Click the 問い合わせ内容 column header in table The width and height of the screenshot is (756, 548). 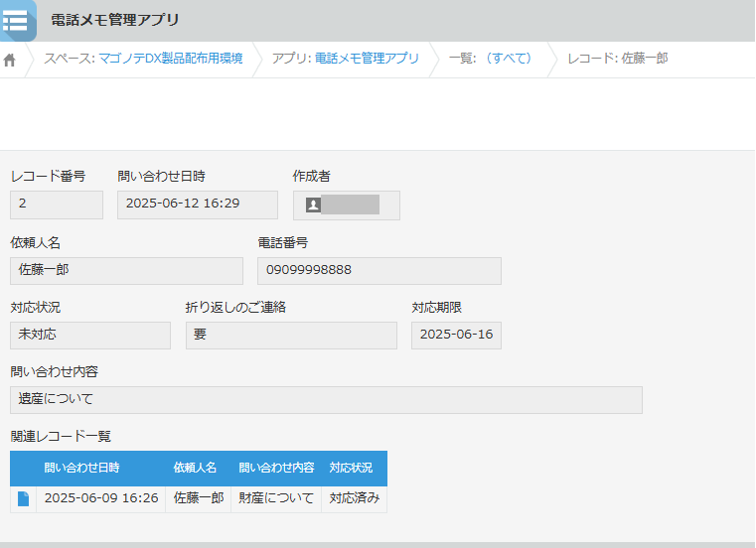click(x=276, y=468)
